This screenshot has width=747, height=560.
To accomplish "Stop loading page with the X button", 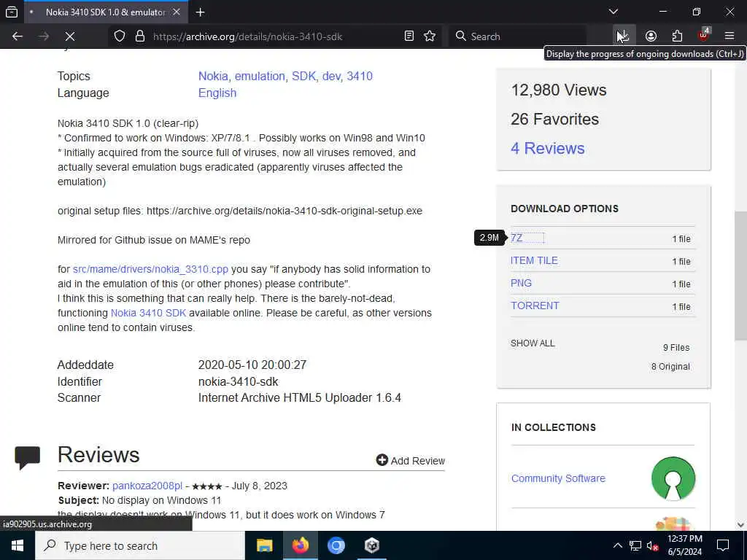I will (69, 36).
